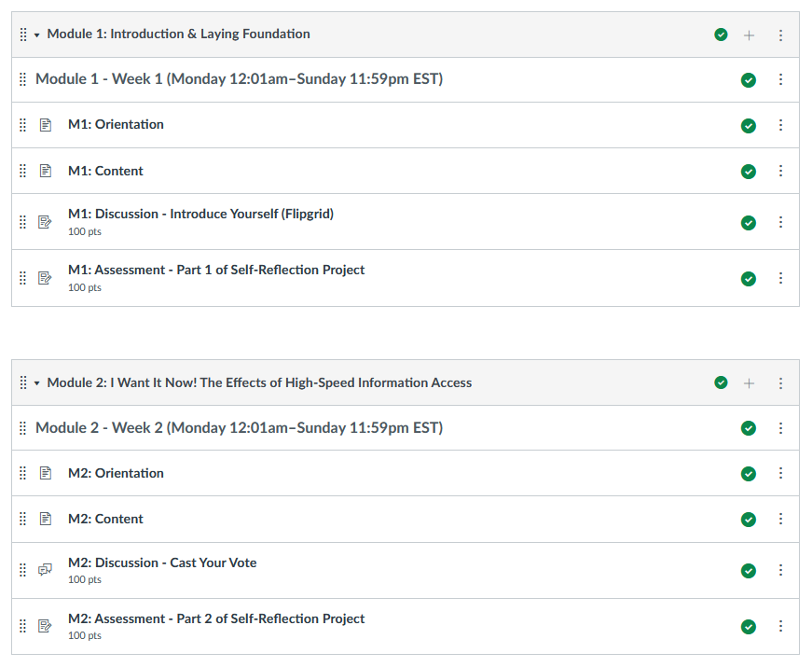
Task: Open the kebab menu on M1: Content row
Action: [780, 171]
